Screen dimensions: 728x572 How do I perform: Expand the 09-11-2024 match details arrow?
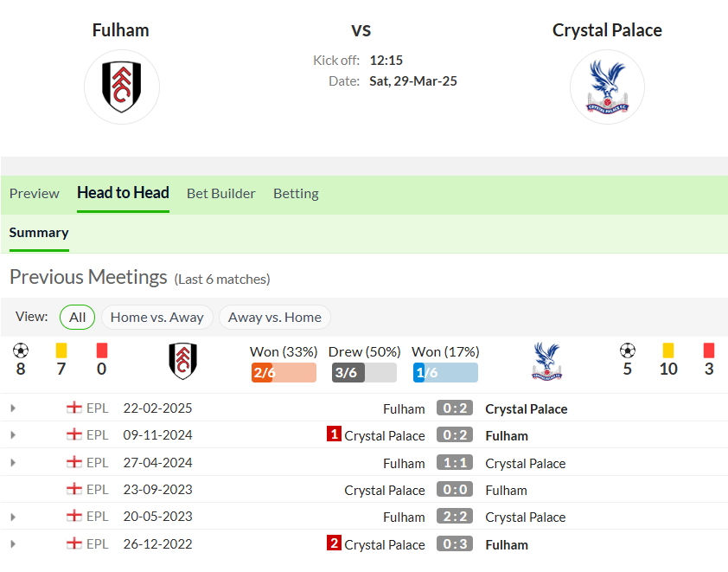click(x=13, y=435)
